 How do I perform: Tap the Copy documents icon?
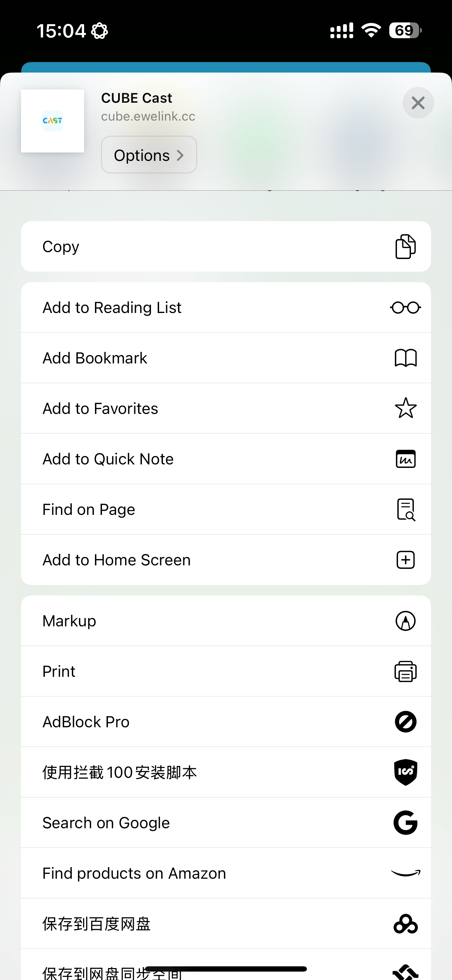coord(406,246)
